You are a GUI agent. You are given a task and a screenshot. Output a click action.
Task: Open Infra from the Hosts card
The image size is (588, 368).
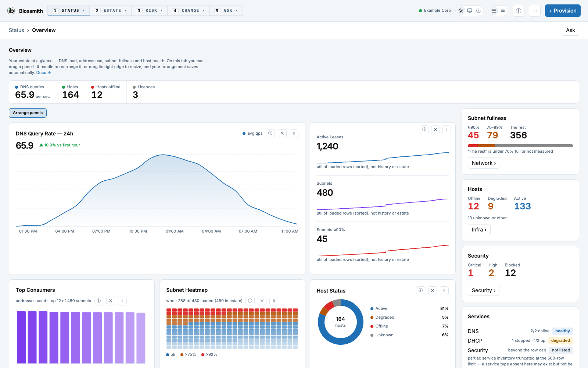(479, 230)
